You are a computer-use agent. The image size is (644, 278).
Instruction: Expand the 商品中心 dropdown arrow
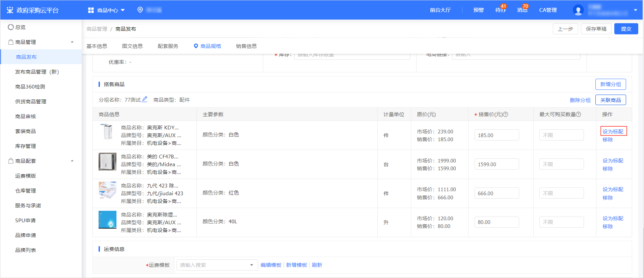click(x=123, y=10)
